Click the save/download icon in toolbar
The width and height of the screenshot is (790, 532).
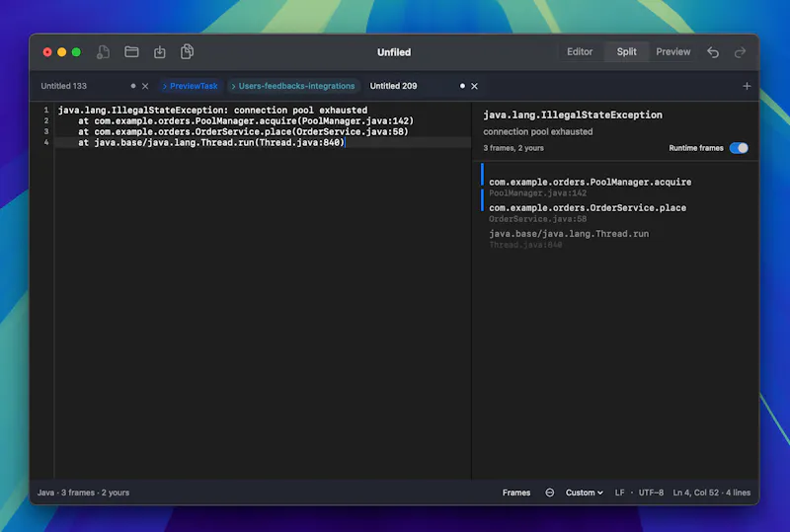pos(160,52)
